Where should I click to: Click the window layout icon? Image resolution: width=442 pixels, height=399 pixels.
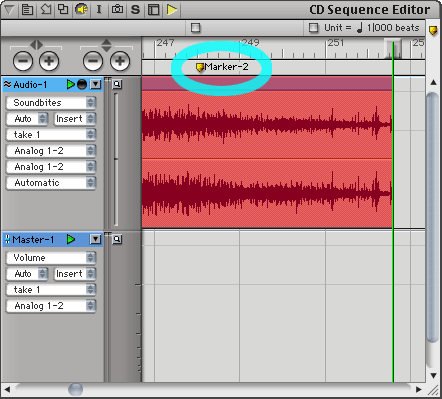[153, 10]
